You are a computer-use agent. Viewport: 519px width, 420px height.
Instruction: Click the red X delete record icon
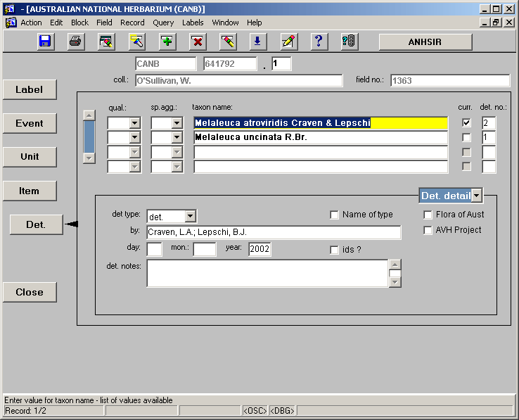pyautogui.click(x=197, y=42)
